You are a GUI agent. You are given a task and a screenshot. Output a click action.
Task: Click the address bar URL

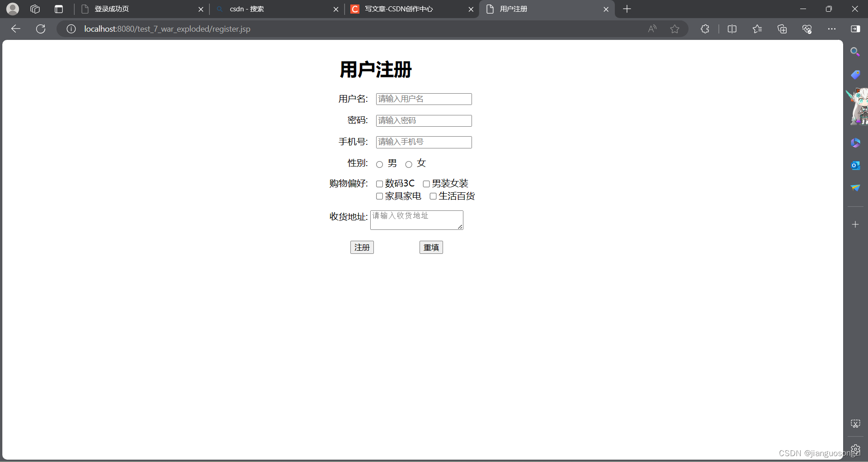pyautogui.click(x=167, y=29)
